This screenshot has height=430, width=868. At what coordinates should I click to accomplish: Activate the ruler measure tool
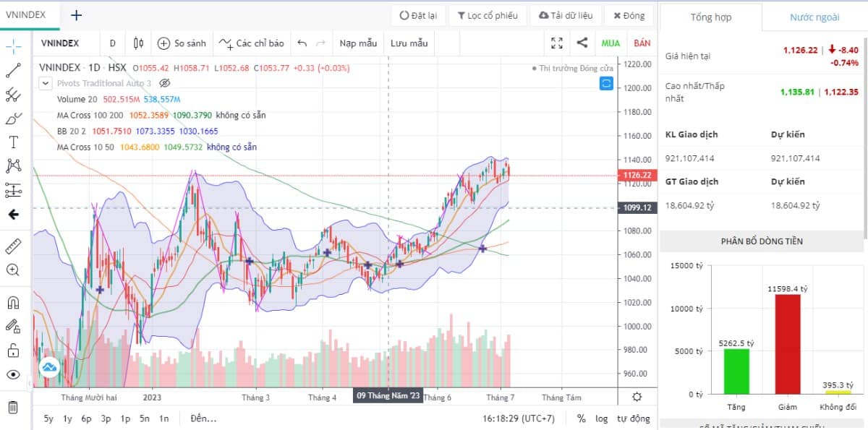point(13,246)
